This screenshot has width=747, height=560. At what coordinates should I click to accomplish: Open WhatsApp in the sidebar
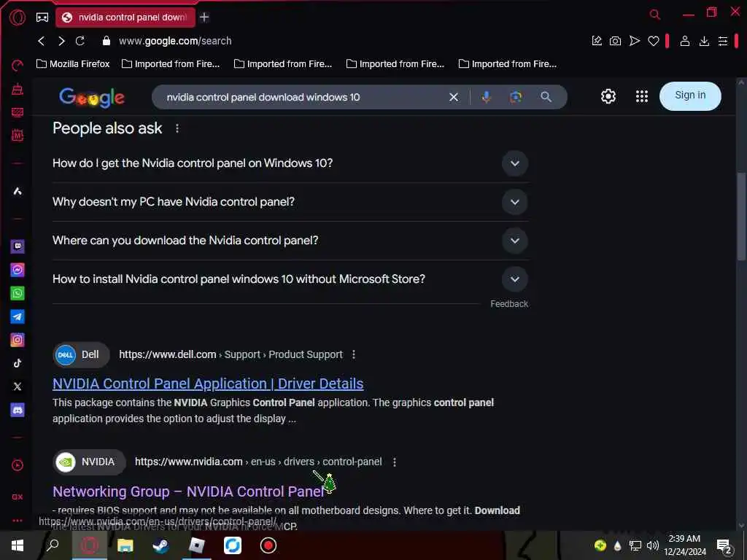(18, 293)
